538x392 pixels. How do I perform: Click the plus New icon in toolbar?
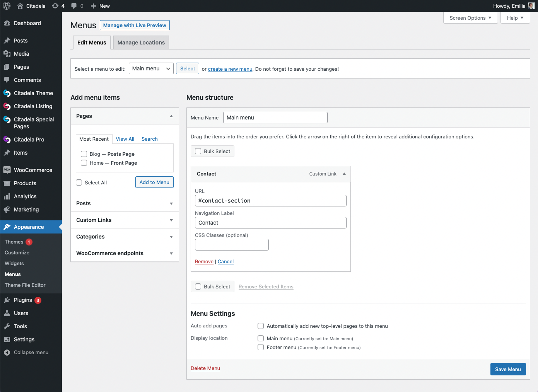click(x=93, y=6)
